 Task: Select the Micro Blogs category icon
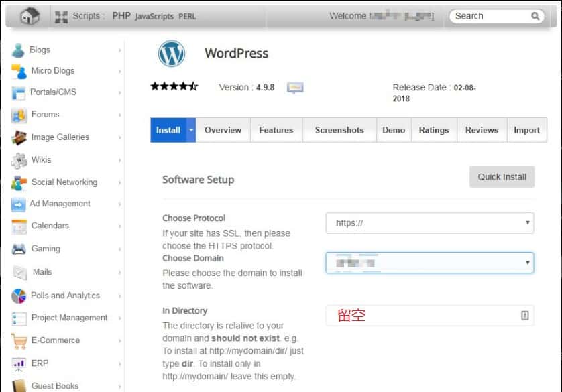[x=19, y=71]
